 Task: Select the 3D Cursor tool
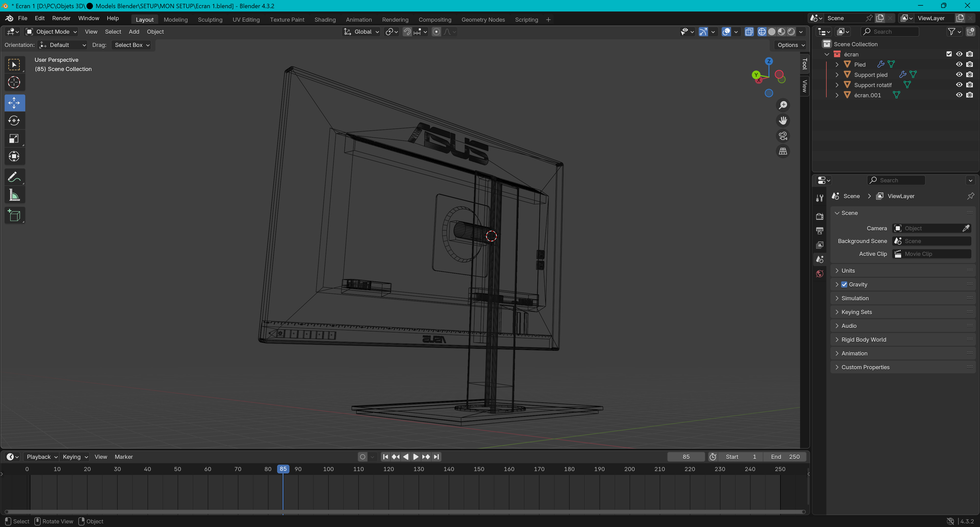tap(15, 82)
